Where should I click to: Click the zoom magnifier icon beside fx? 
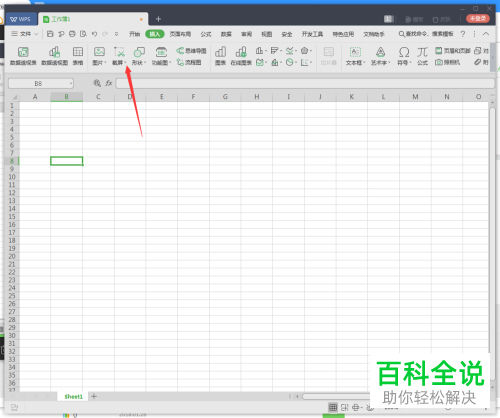[x=97, y=83]
